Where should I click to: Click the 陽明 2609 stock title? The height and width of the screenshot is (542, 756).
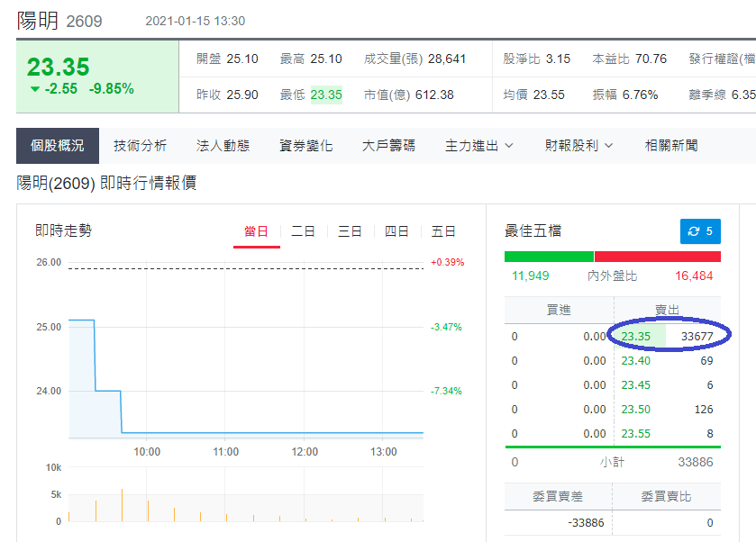pos(59,21)
